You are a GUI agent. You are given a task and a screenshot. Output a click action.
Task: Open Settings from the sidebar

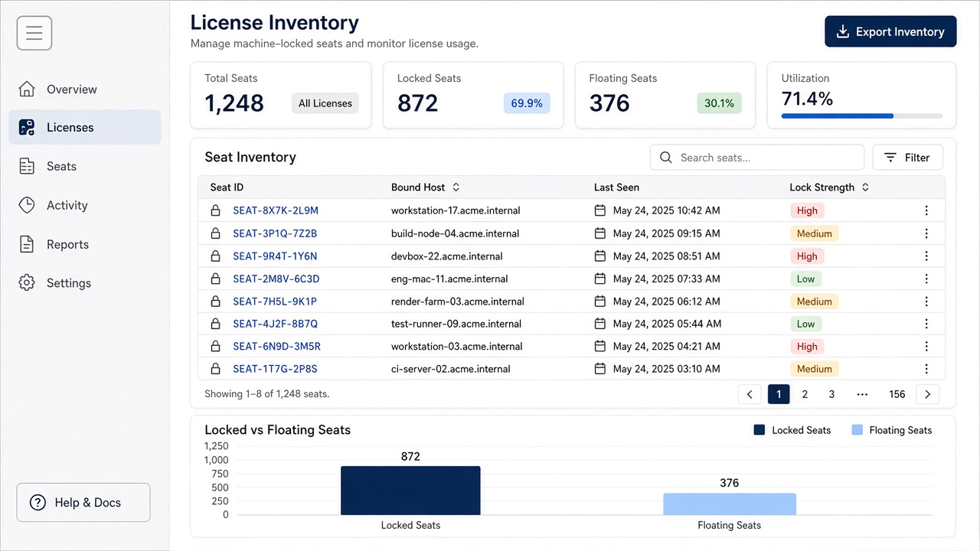tap(85, 283)
